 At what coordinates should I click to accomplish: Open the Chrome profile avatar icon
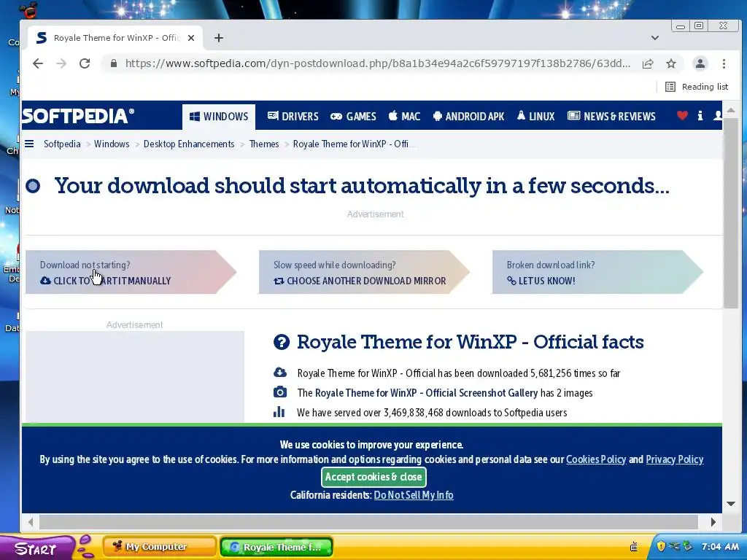tap(700, 64)
